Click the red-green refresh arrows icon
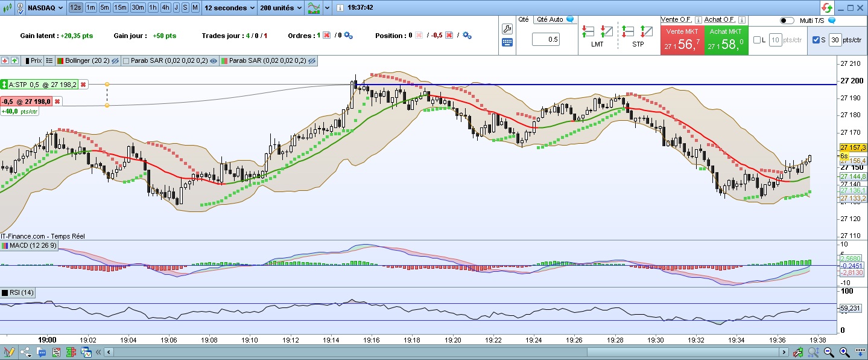Screen dimensions: 868x360 point(827,8)
